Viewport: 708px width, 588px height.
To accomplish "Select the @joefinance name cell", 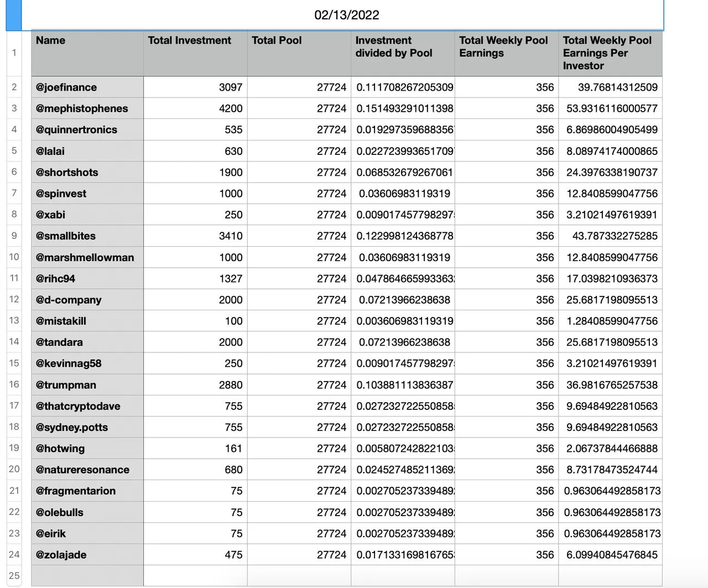I will [87, 87].
